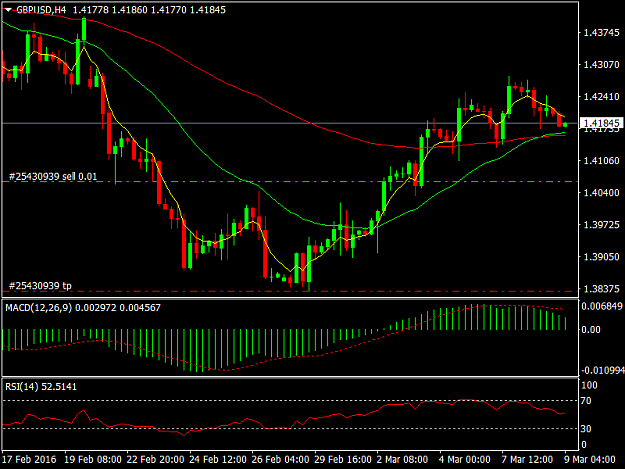Click the 1.40400 price scale value
625x469 pixels.
[601, 193]
